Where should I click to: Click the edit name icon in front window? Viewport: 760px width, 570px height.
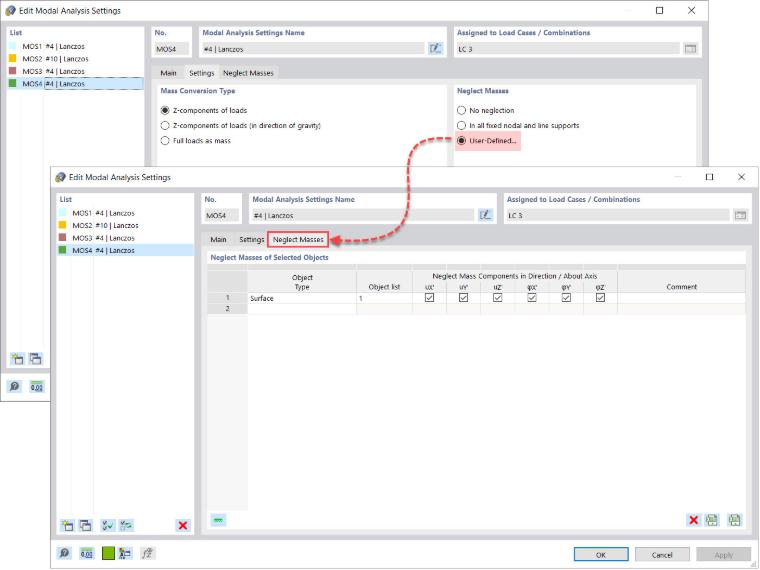tap(485, 215)
